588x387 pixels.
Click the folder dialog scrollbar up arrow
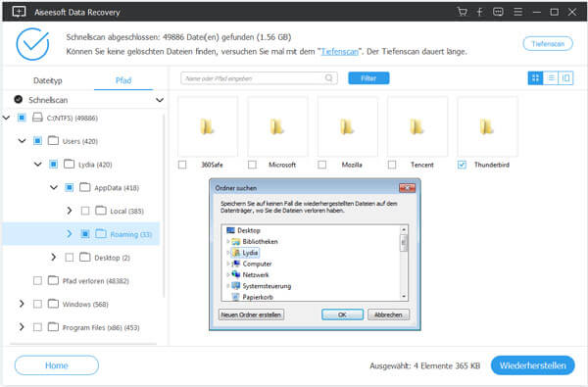pos(404,229)
